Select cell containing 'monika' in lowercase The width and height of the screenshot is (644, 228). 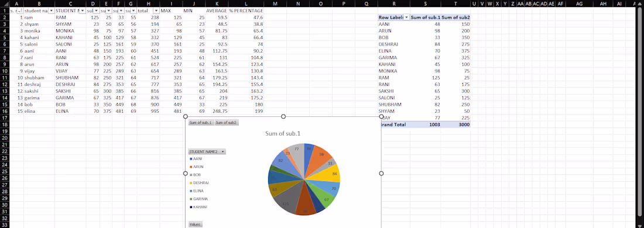(x=39, y=31)
